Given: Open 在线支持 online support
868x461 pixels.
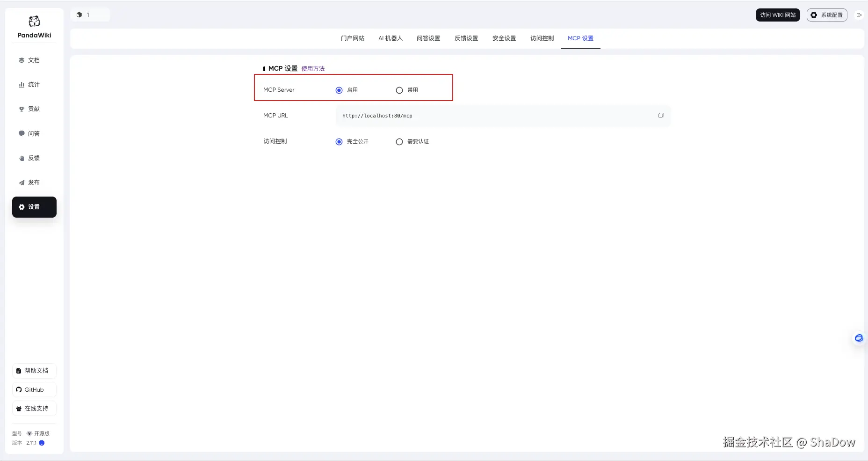Looking at the screenshot, I should tap(34, 409).
